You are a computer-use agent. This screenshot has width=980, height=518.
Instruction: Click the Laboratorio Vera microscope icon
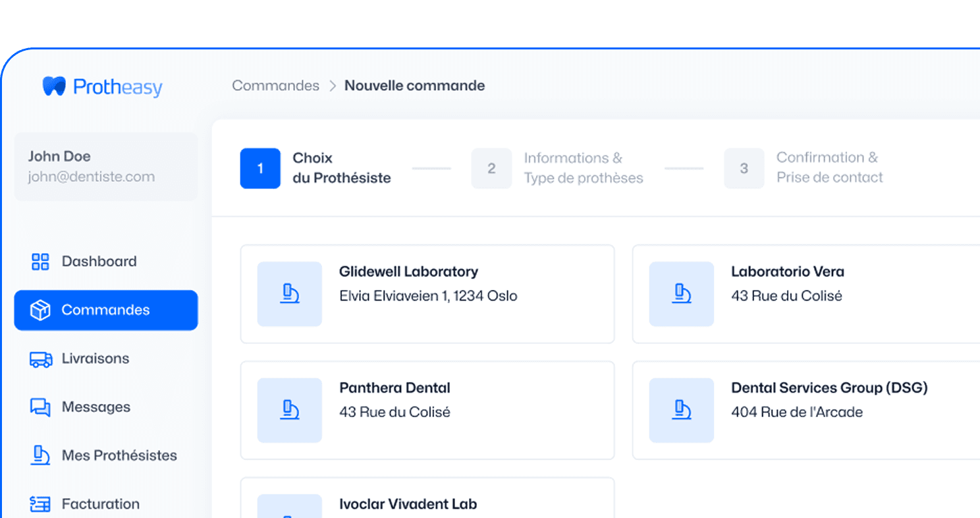click(681, 294)
